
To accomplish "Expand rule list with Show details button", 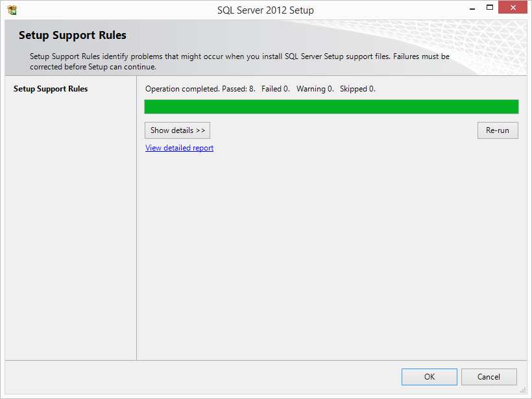I will click(x=178, y=130).
